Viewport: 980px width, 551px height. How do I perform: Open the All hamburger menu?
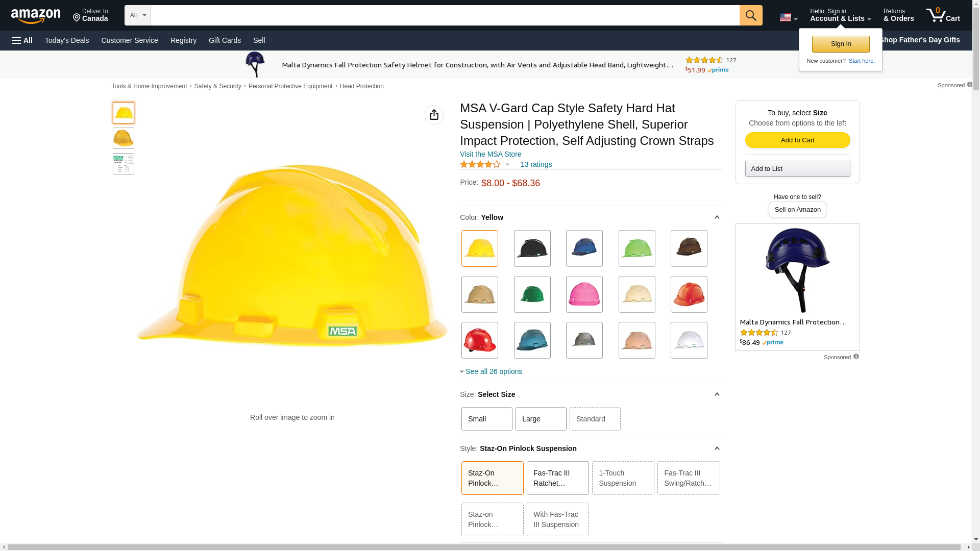(x=22, y=40)
